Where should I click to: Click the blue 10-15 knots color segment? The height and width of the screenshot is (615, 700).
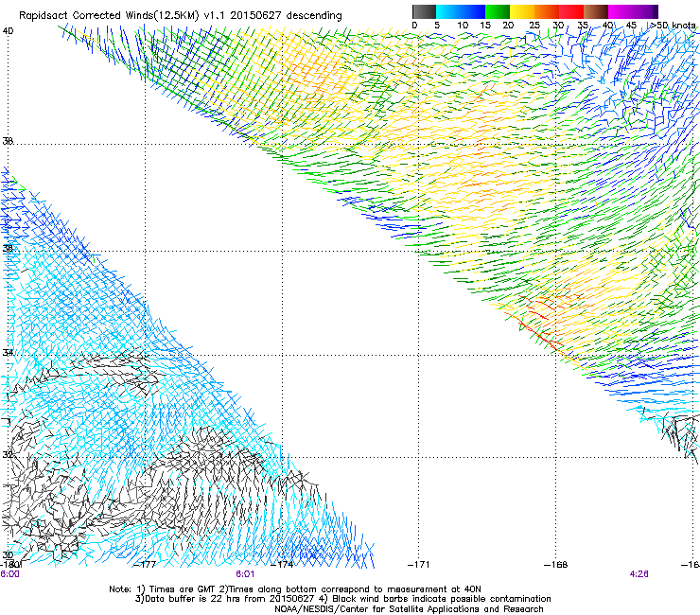pos(473,11)
